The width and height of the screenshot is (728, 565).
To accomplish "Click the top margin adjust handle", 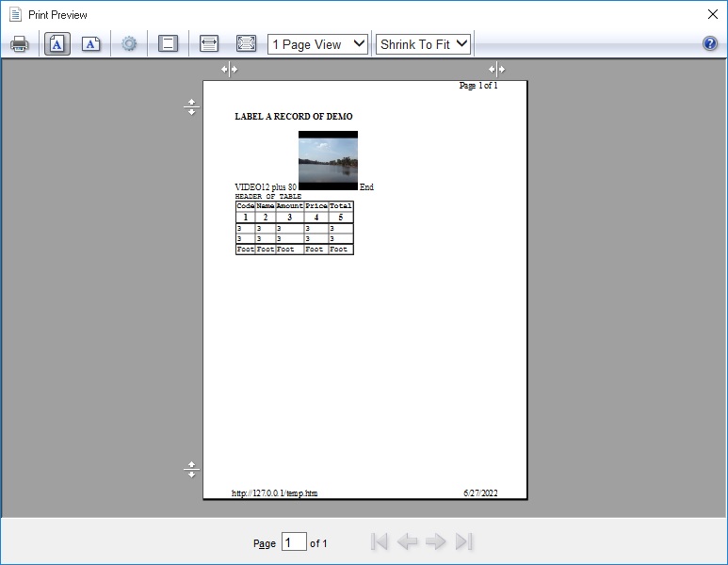I will 191,107.
